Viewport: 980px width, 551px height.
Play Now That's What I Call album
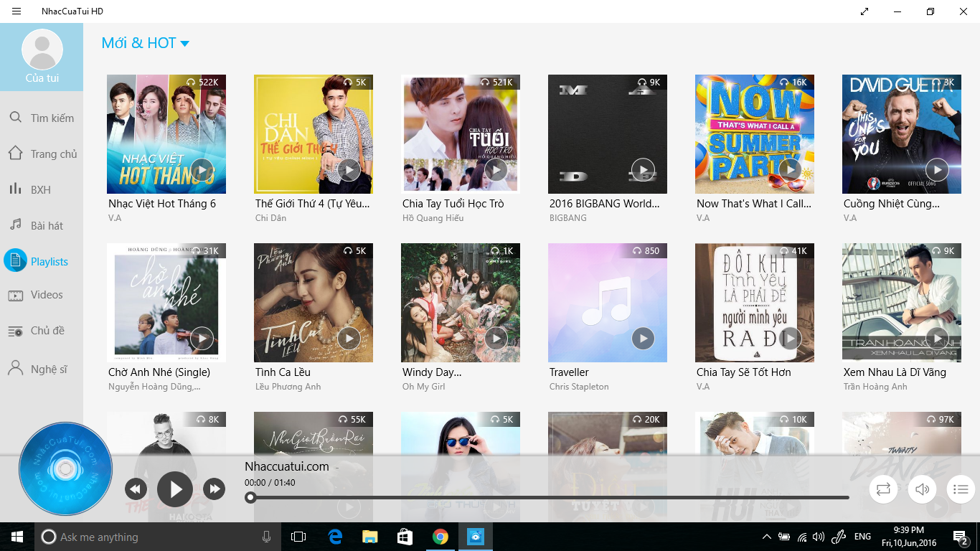pyautogui.click(x=791, y=170)
